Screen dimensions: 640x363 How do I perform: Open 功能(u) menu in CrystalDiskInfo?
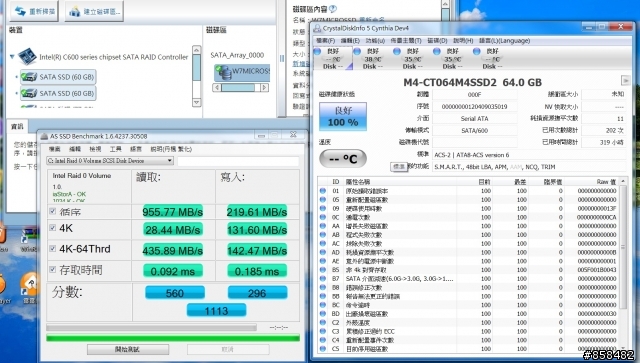pos(375,41)
